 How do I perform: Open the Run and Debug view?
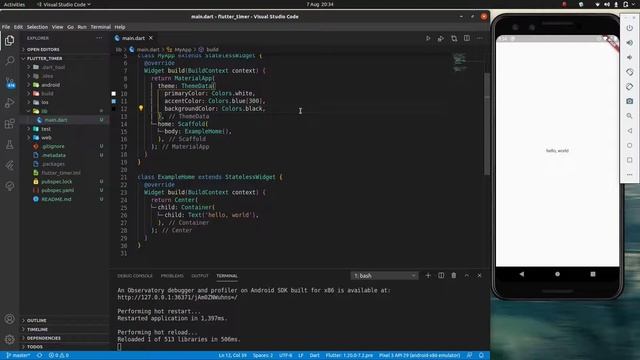coord(9,103)
